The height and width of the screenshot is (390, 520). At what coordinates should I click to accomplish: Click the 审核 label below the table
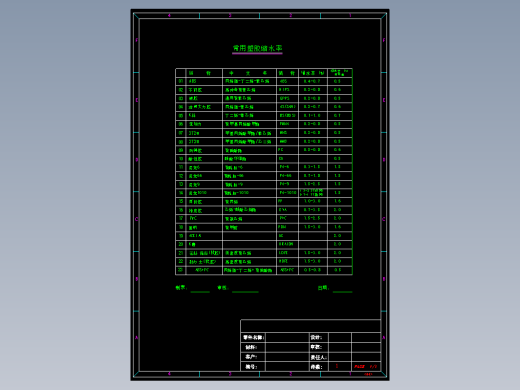pos(223,288)
